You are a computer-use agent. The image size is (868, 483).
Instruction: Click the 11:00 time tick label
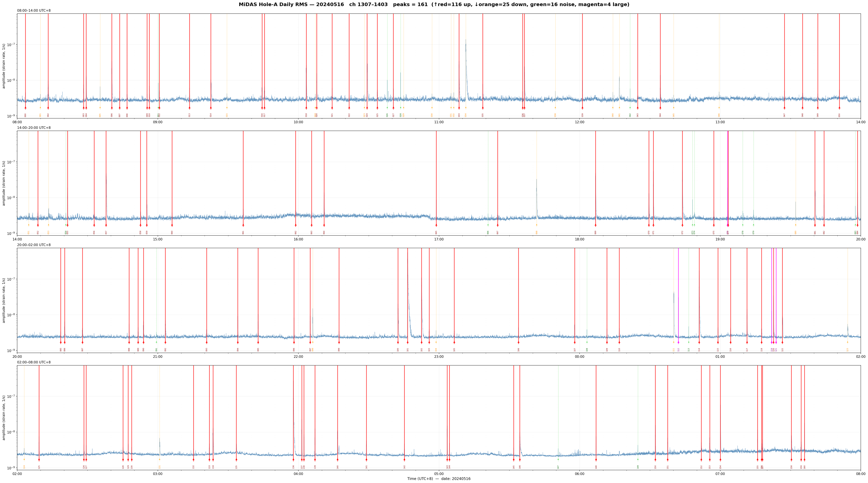click(439, 122)
